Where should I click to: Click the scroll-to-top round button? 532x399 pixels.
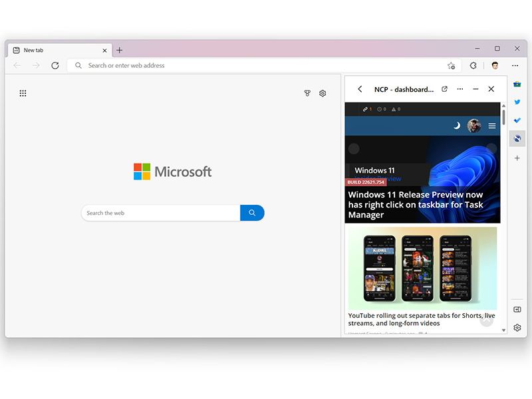click(487, 321)
